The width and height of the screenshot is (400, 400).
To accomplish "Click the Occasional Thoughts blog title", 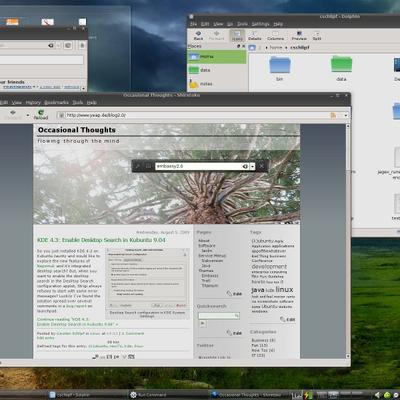I will [77, 130].
